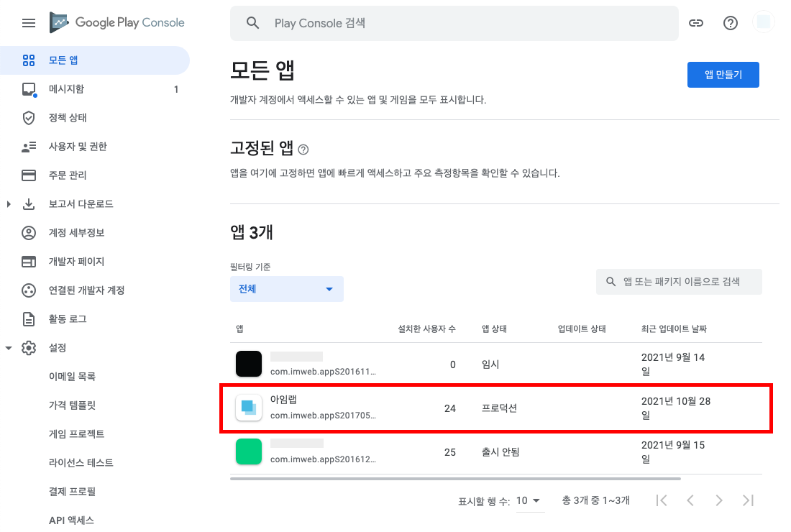The height and width of the screenshot is (532, 791).
Task: Click the Google Play Console logo
Action: click(x=117, y=23)
